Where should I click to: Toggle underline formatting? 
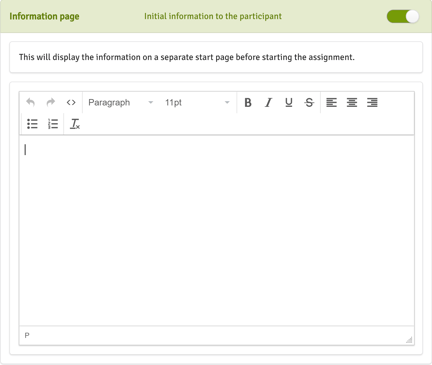pos(289,102)
